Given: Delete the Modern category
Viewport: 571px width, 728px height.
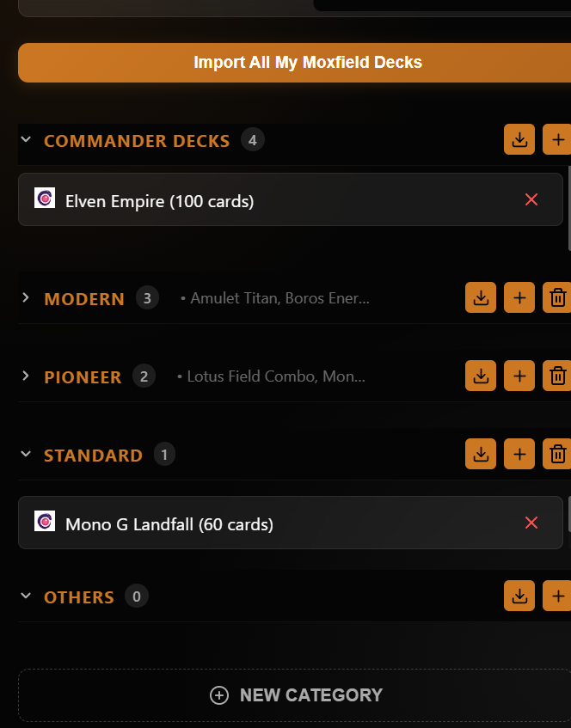Looking at the screenshot, I should pyautogui.click(x=558, y=298).
